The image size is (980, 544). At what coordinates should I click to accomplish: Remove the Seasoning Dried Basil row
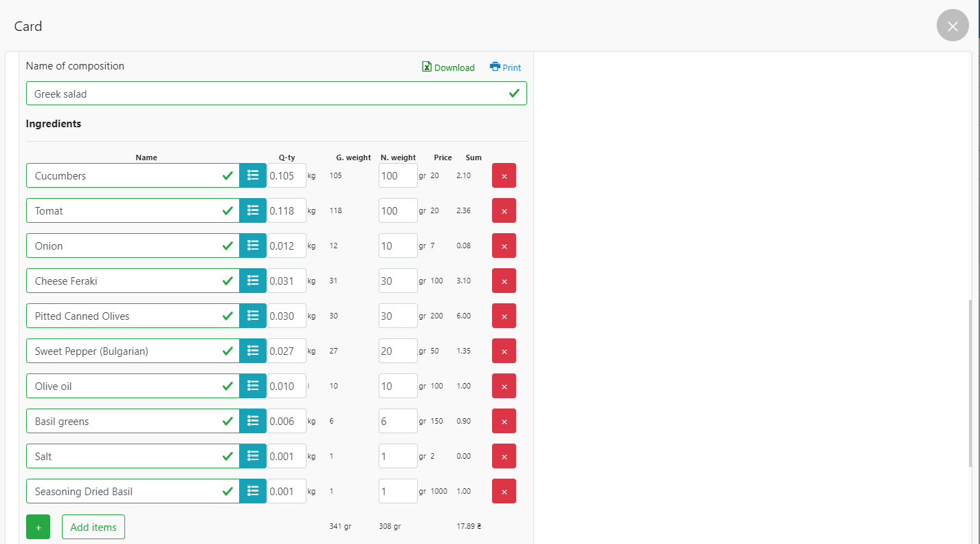pos(504,491)
